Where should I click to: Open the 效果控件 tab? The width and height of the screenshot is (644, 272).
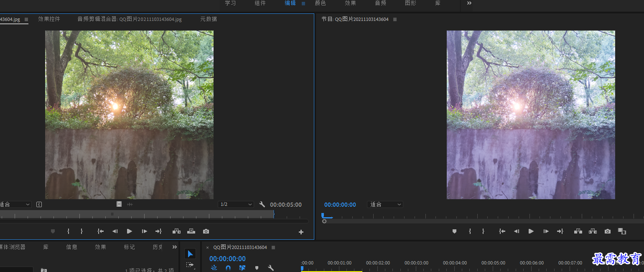[x=49, y=19]
